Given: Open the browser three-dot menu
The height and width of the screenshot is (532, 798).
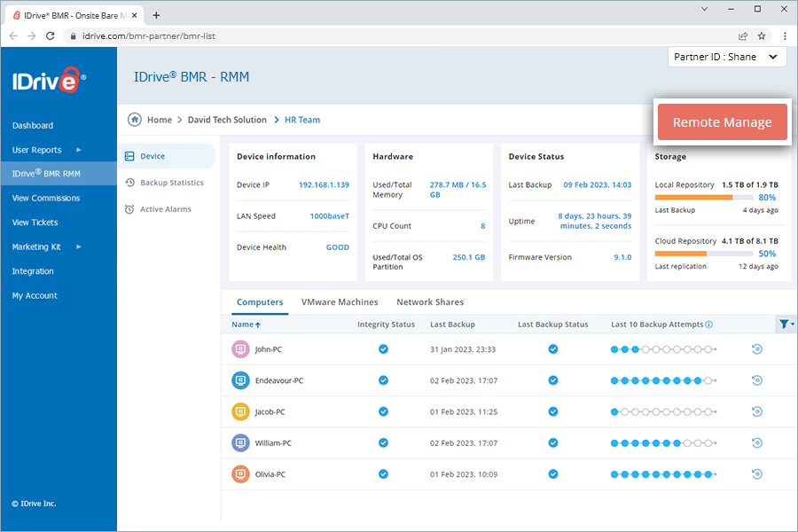Looking at the screenshot, I should (785, 36).
